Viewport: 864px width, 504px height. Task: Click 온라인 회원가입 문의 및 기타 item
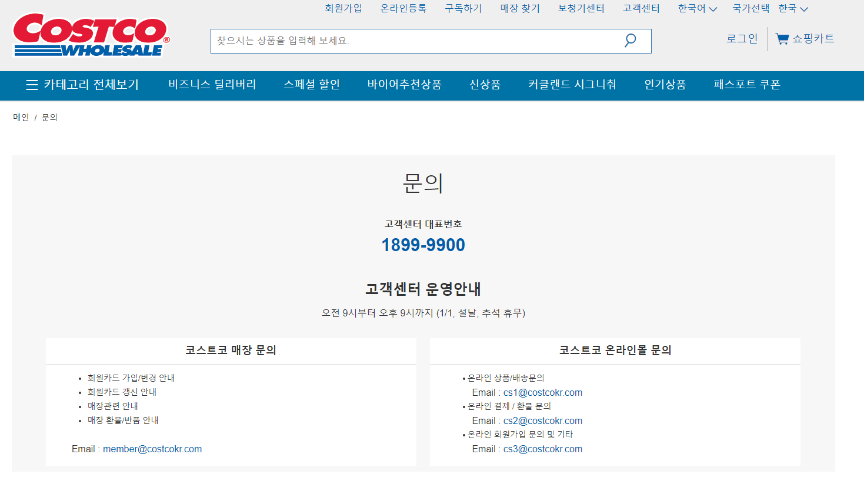pyautogui.click(x=520, y=435)
